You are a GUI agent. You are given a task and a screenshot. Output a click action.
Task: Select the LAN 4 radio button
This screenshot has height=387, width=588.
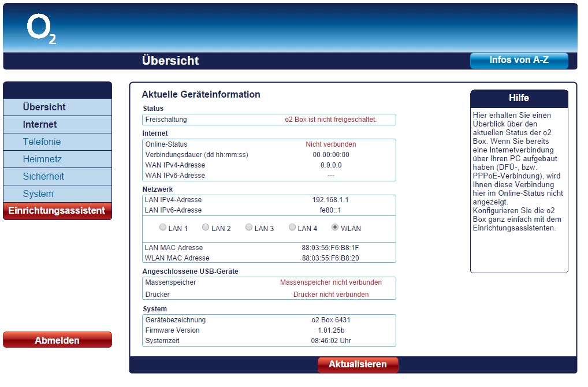coord(292,227)
